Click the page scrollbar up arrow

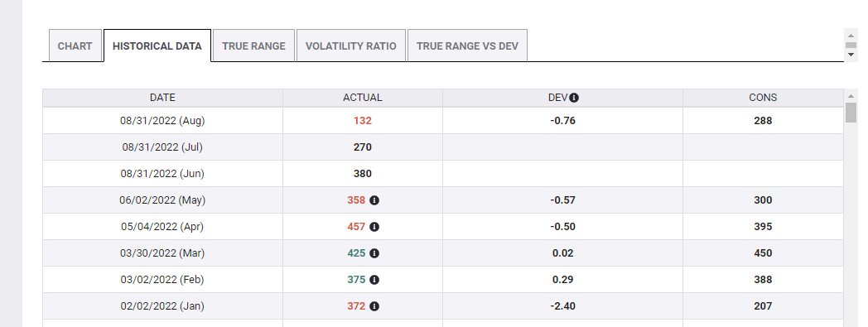point(851,36)
